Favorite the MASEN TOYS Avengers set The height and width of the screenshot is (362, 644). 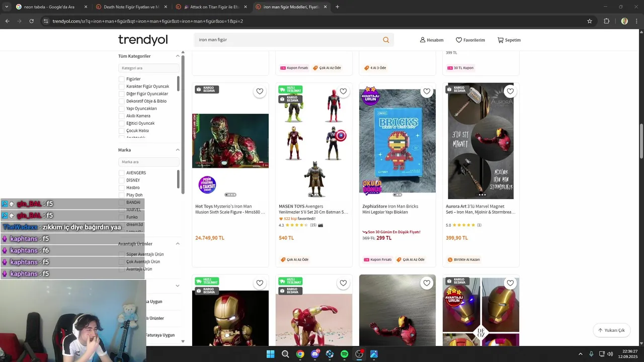click(x=343, y=92)
